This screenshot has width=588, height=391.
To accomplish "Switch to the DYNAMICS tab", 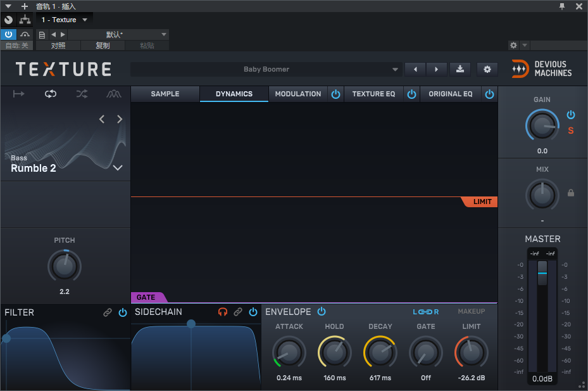I will coord(234,94).
